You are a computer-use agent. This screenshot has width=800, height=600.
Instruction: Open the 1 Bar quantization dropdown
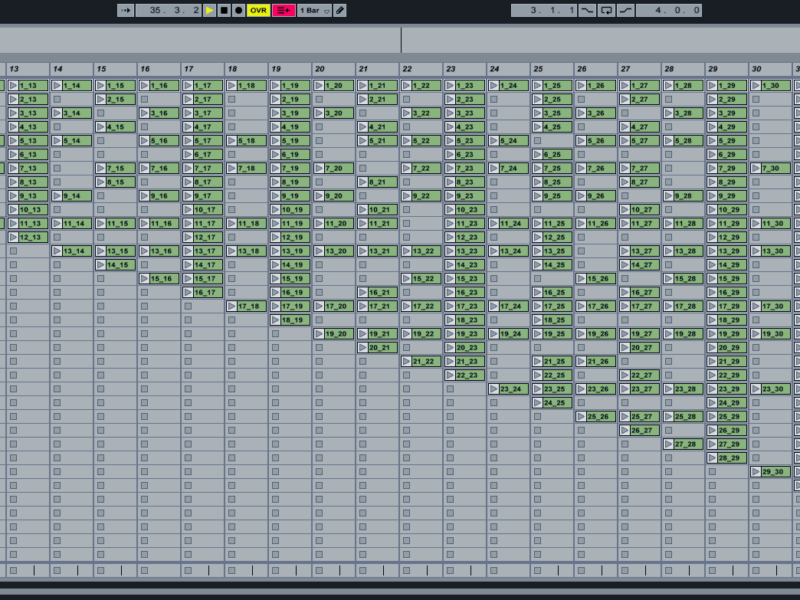tap(313, 10)
